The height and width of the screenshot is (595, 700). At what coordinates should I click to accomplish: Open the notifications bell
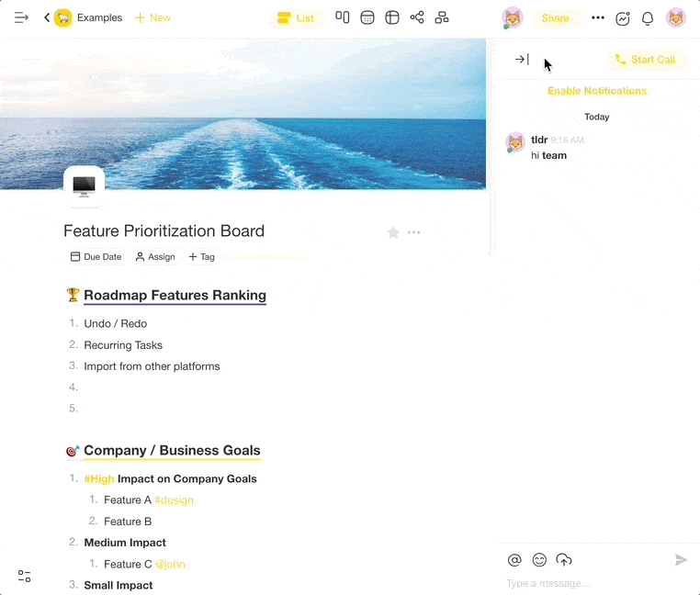click(x=648, y=18)
